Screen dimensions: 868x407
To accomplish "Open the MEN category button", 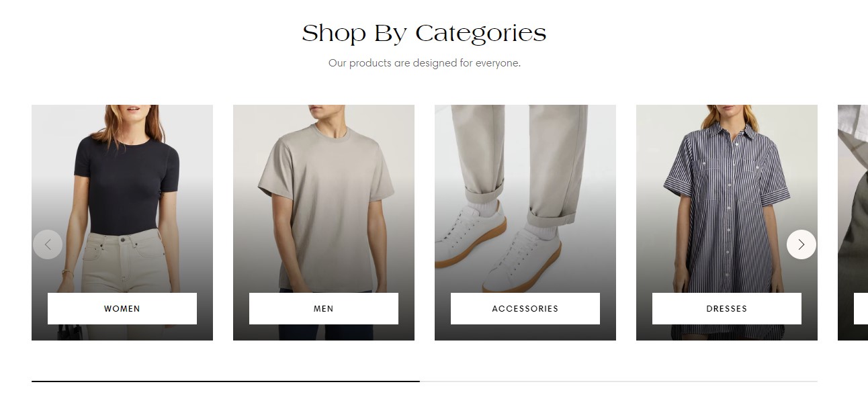I will tap(324, 308).
